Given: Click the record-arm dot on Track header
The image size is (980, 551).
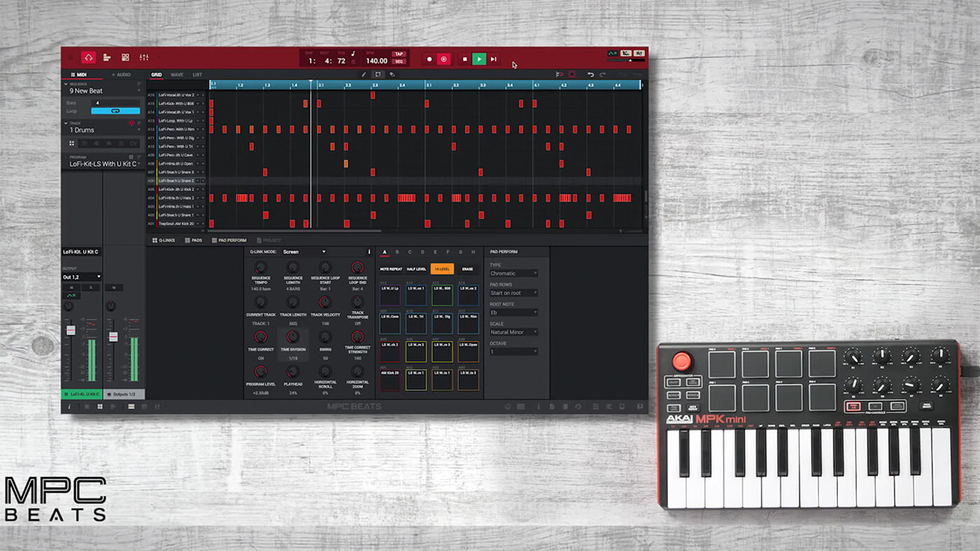Looking at the screenshot, I should click(x=131, y=122).
